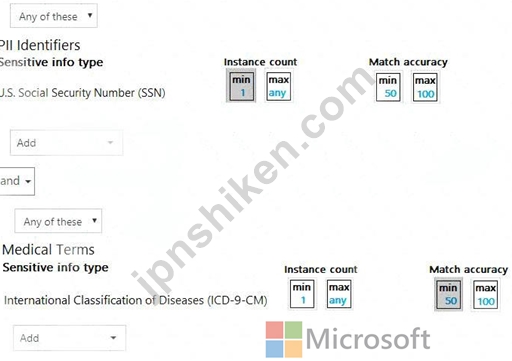Viewport: 512px width, 361px height.
Task: Click the arrow on the bottom Add dropdown
Action: (x=113, y=338)
